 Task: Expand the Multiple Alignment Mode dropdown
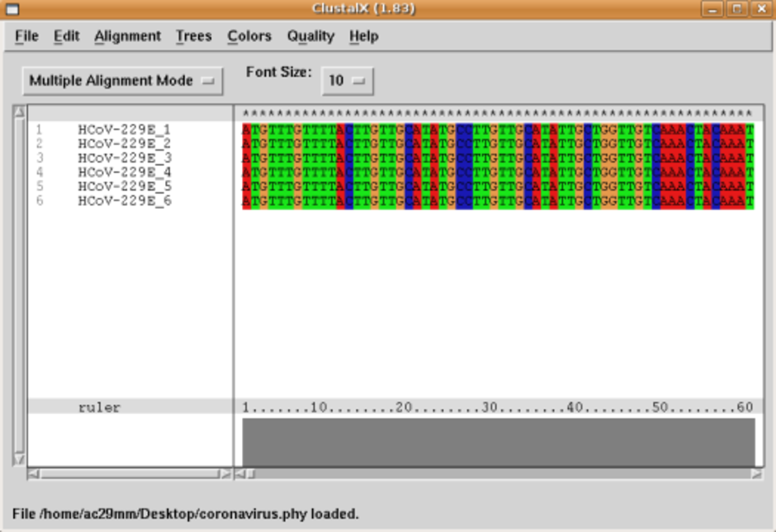(122, 81)
